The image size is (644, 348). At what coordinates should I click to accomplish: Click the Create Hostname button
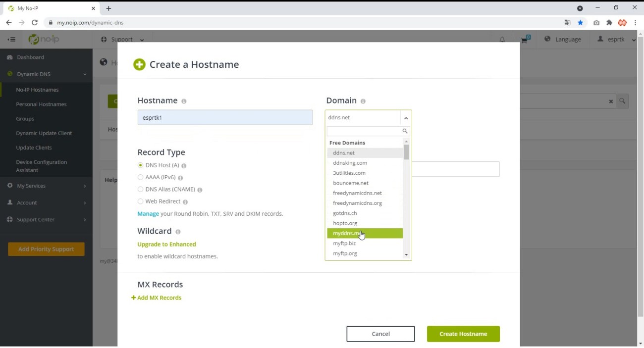463,334
